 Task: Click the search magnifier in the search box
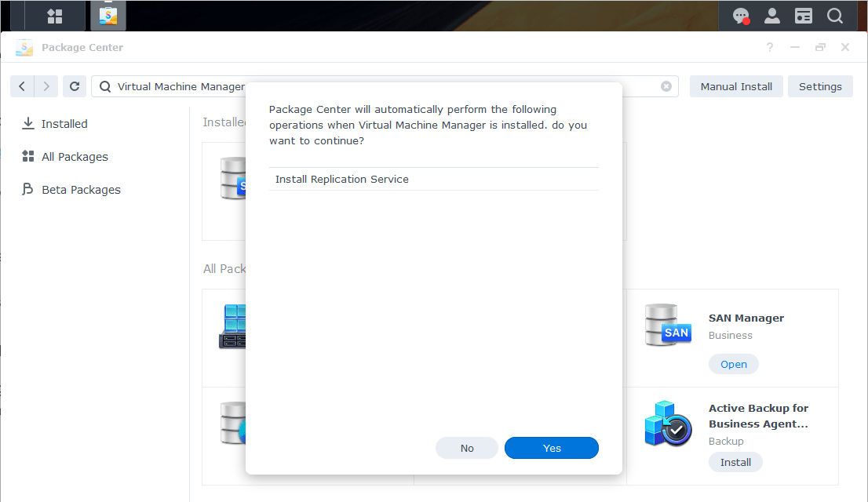(x=105, y=86)
